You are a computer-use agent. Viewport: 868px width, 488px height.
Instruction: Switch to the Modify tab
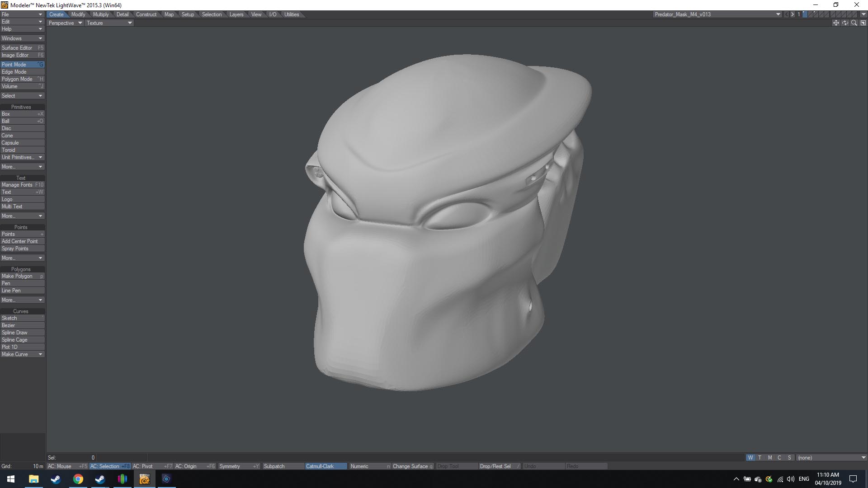pos(78,14)
